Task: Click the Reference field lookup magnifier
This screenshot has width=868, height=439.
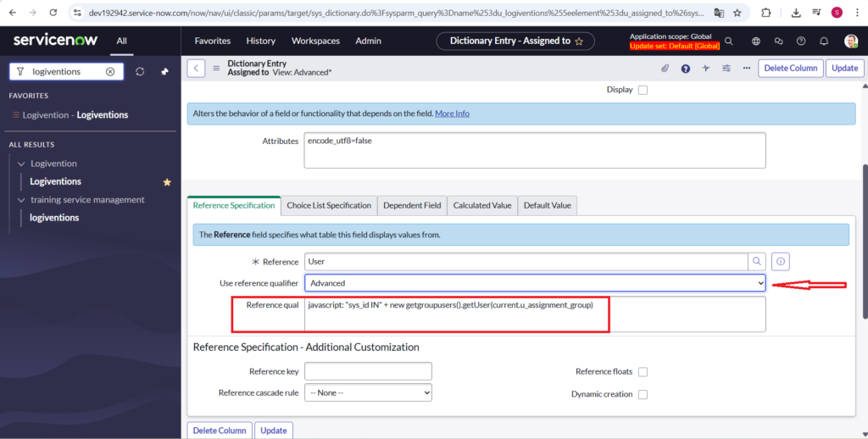Action: coord(756,262)
